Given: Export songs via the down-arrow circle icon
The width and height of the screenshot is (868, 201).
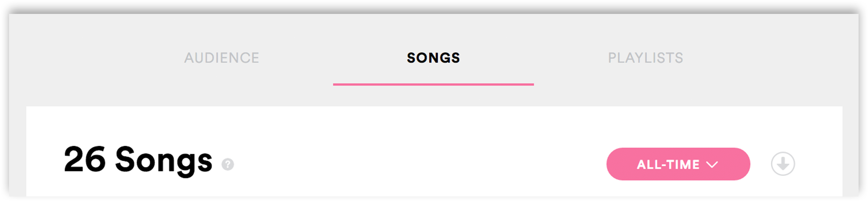Looking at the screenshot, I should click(x=783, y=164).
